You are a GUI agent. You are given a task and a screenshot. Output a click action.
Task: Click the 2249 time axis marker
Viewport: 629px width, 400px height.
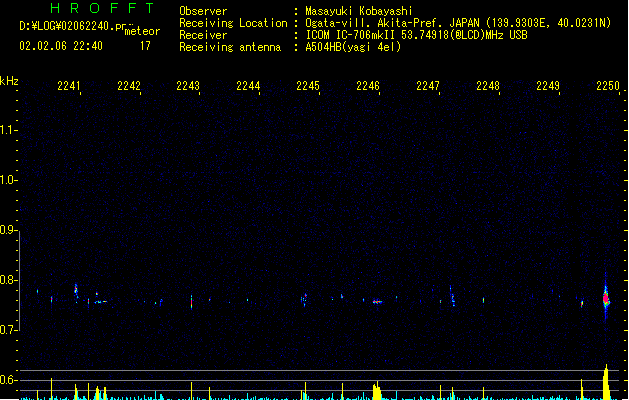[x=548, y=86]
